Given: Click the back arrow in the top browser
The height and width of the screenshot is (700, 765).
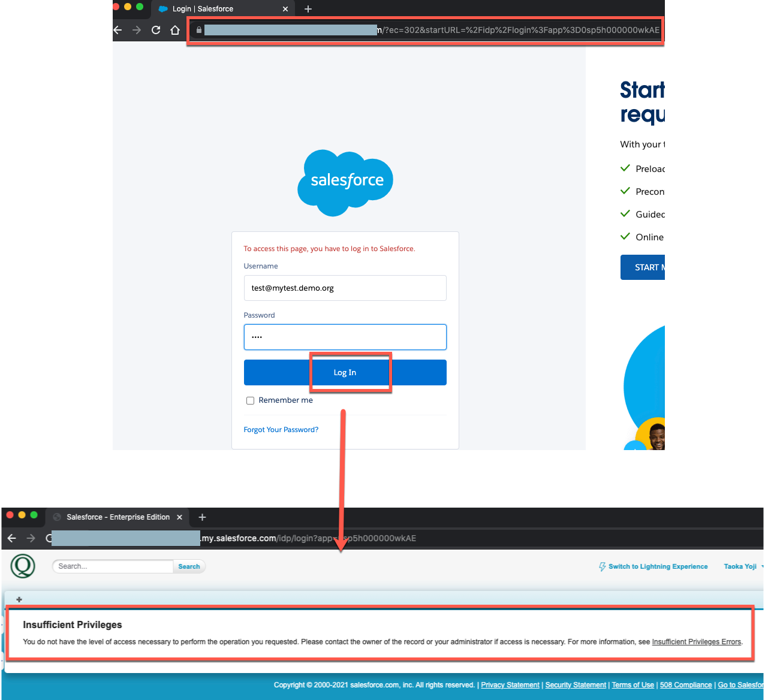Looking at the screenshot, I should pos(118,29).
